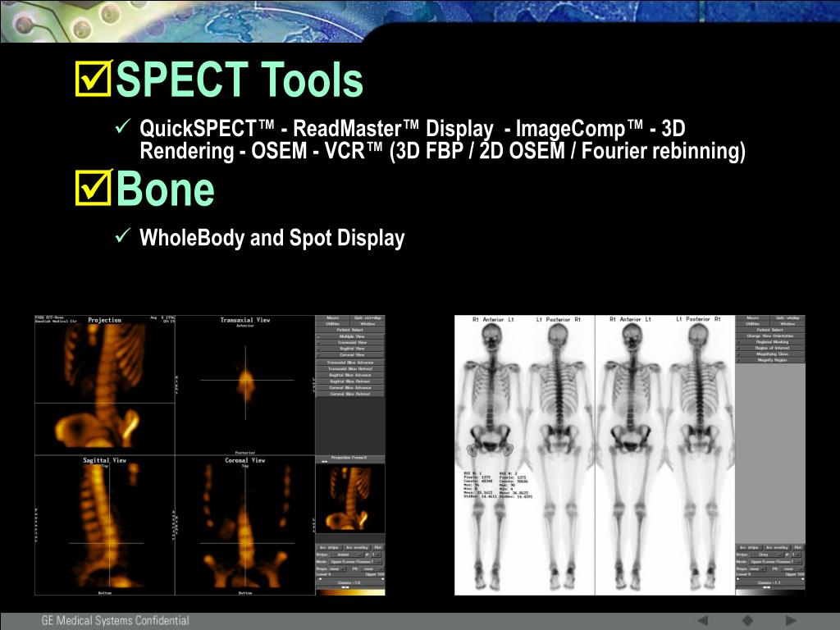This screenshot has height=630, width=840.
Task: Click Inv overlay button in SPECT viewer
Action: (358, 547)
